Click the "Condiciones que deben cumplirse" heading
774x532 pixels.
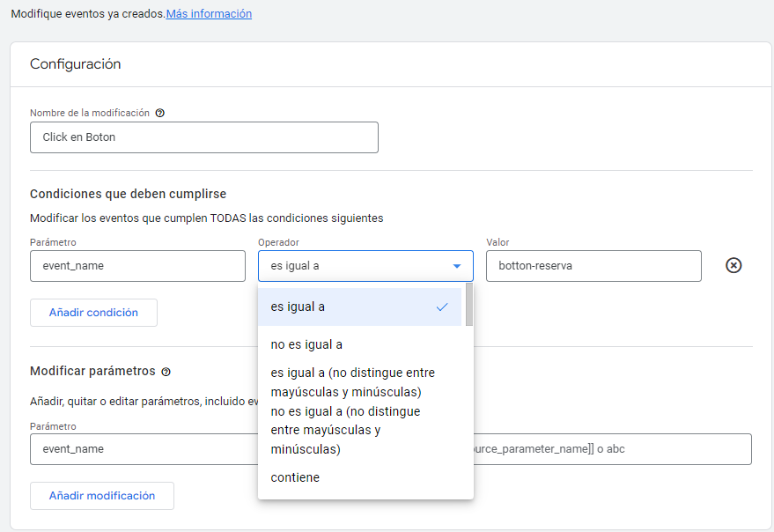129,194
